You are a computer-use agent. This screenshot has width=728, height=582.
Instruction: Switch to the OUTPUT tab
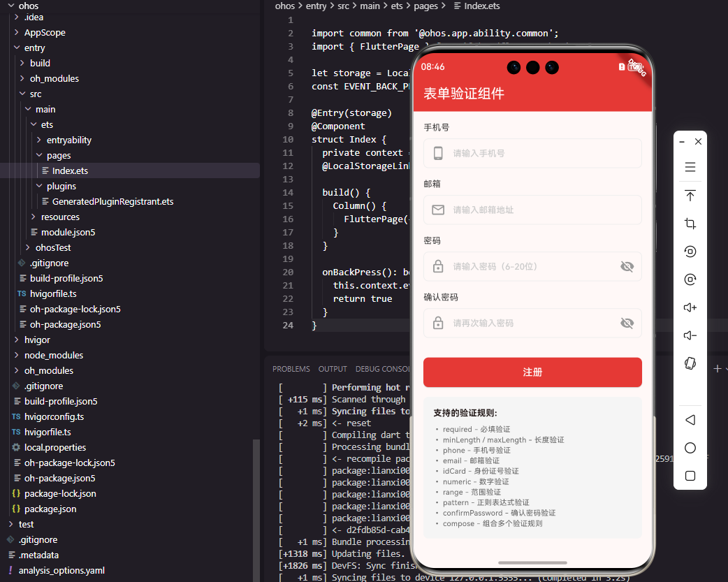pyautogui.click(x=333, y=369)
